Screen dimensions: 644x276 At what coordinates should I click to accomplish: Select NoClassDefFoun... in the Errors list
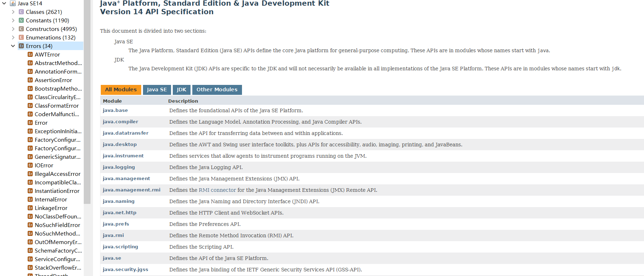pyautogui.click(x=58, y=216)
